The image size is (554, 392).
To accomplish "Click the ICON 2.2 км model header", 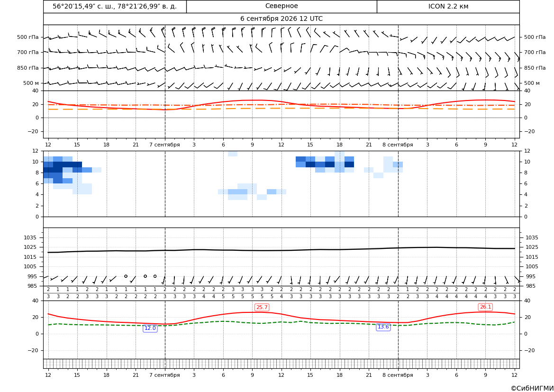I will [x=448, y=6].
